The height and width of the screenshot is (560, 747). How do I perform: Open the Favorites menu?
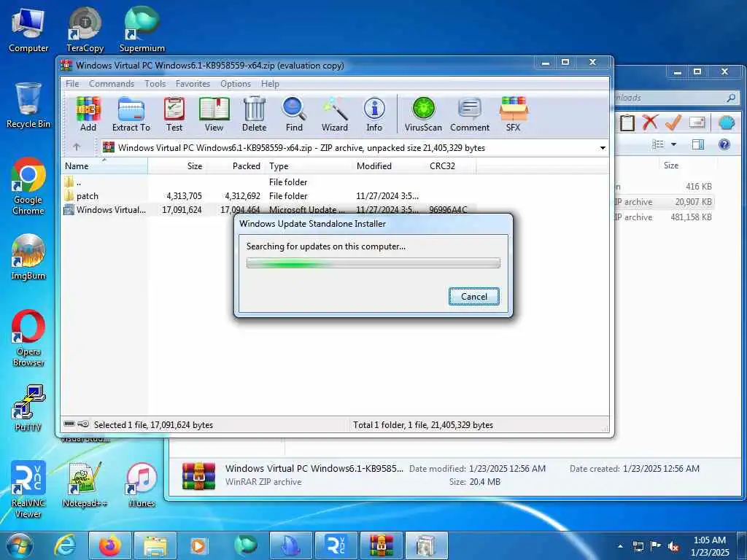193,84
